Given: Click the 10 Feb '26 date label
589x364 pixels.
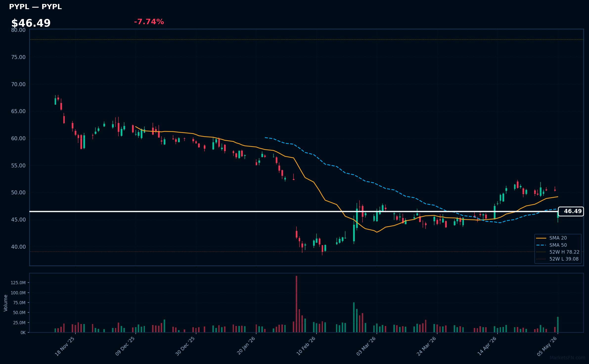Looking at the screenshot, I should click(x=306, y=346).
